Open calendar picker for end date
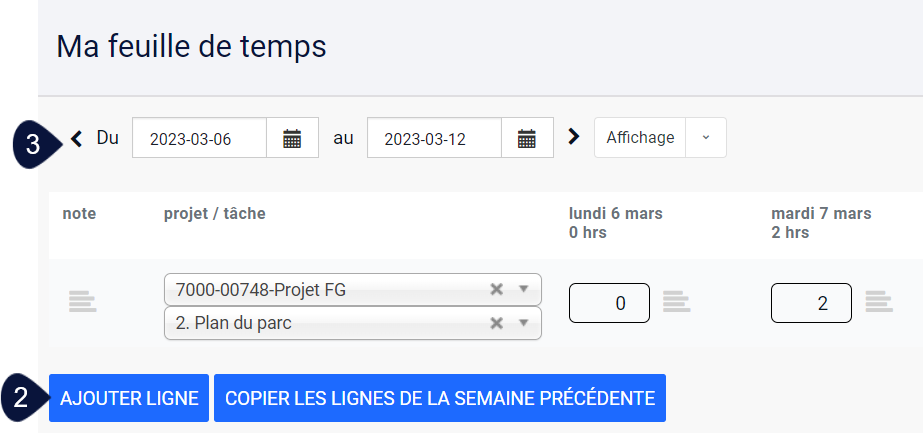The width and height of the screenshot is (923, 433). coord(527,138)
